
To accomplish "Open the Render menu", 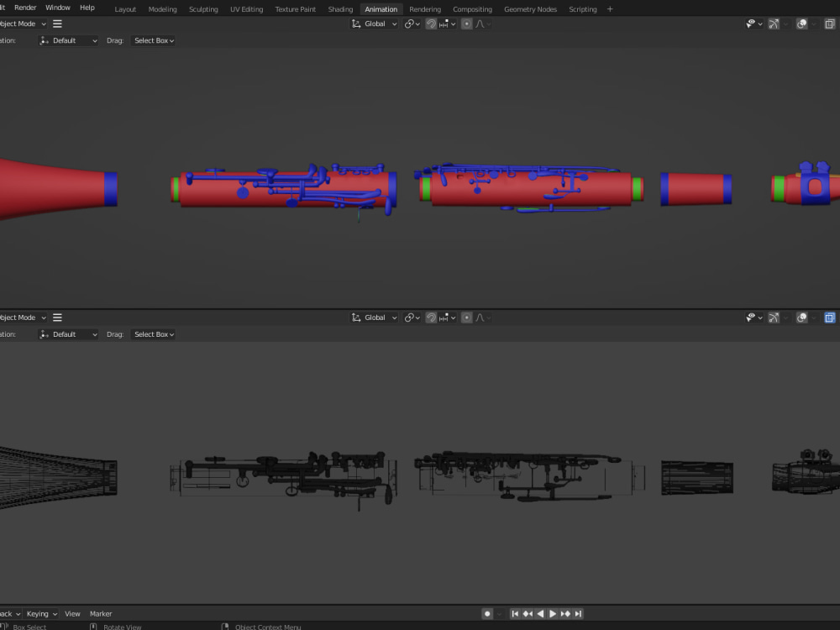I will 25,8.
